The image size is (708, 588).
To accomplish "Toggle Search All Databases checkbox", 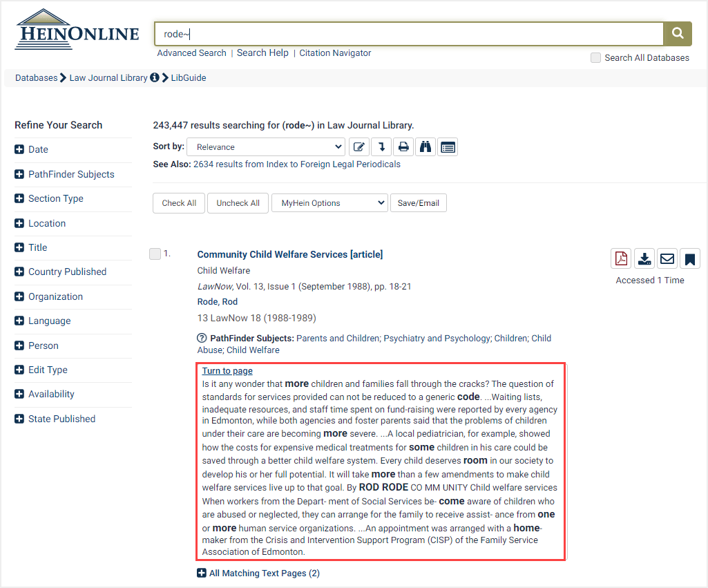I will 595,58.
